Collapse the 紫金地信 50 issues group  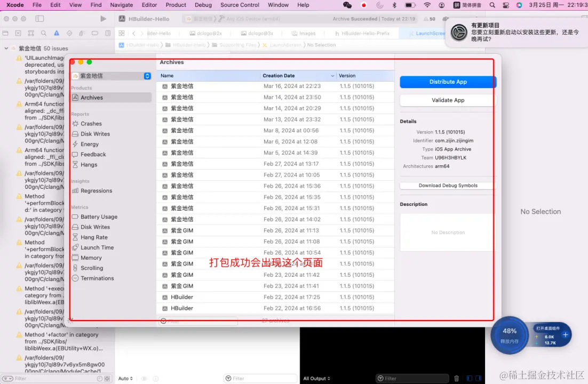tap(6, 49)
